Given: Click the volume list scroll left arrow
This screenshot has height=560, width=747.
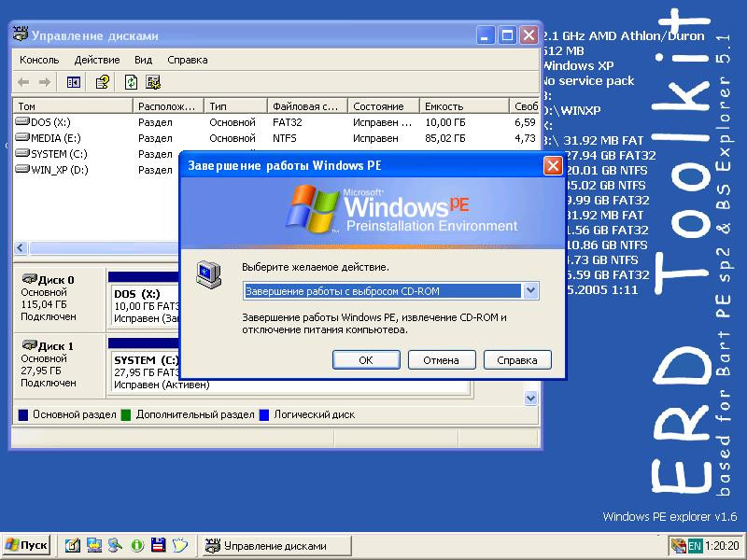Looking at the screenshot, I should click(20, 247).
